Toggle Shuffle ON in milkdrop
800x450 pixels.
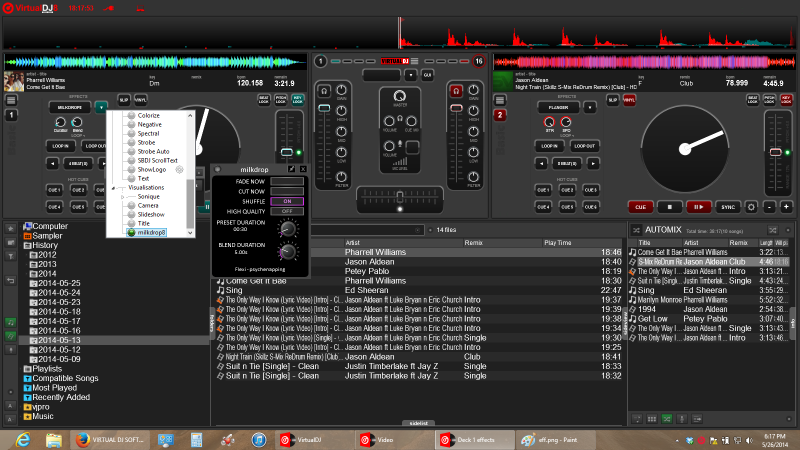[x=287, y=202]
